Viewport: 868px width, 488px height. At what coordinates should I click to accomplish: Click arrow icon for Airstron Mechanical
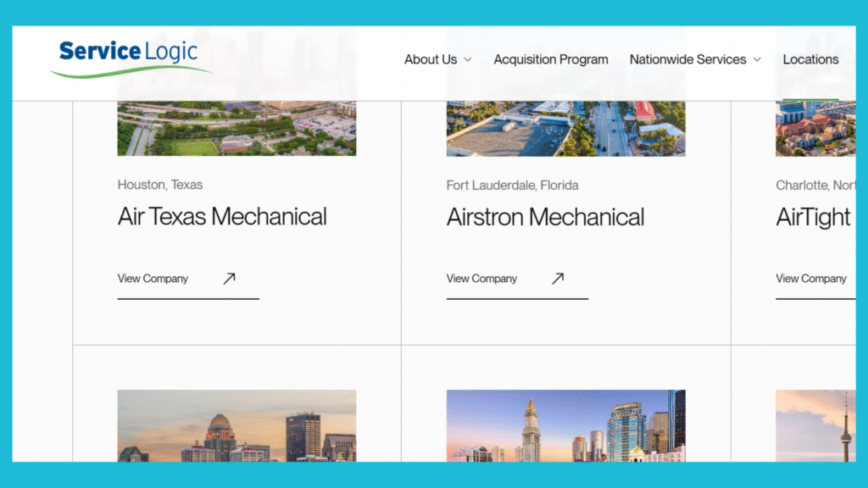558,278
